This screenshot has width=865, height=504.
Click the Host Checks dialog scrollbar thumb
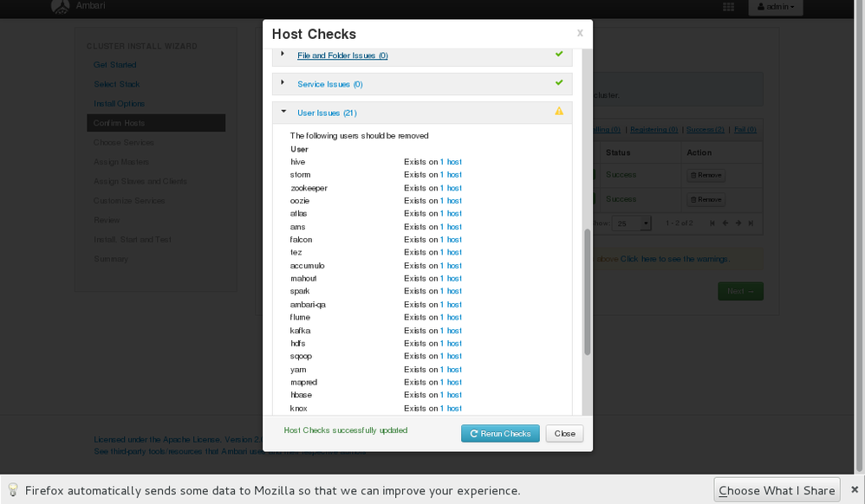(x=587, y=292)
